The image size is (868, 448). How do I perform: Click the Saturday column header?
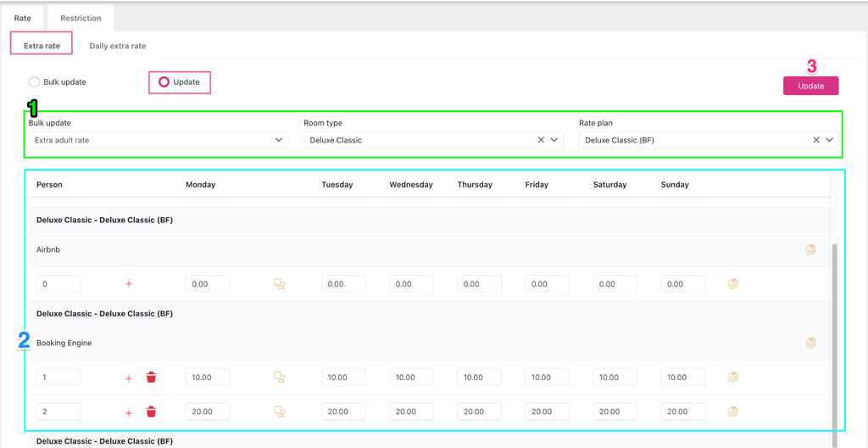click(609, 185)
